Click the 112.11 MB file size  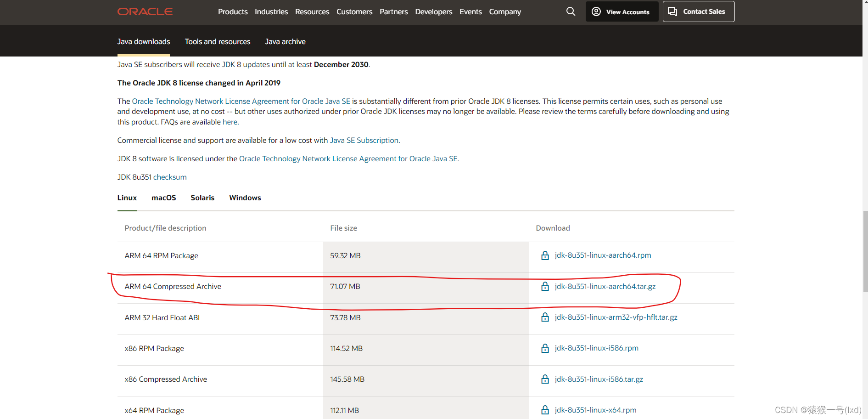tap(345, 410)
